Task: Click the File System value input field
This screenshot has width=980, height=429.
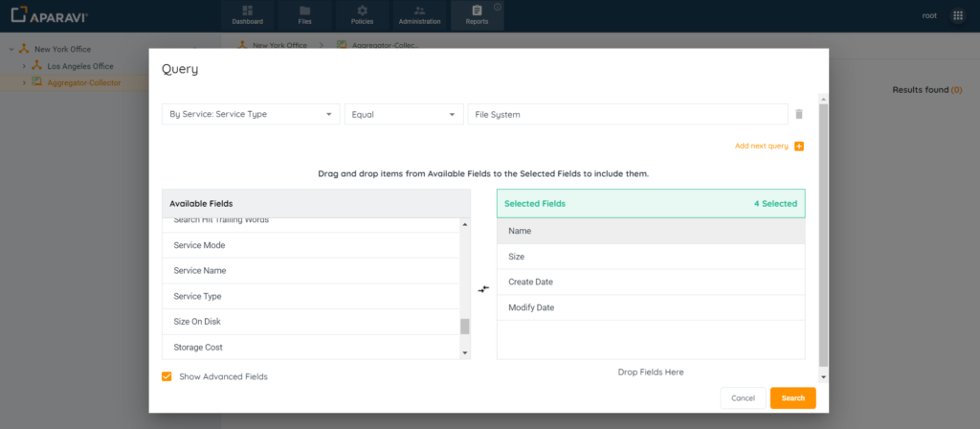Action: 627,114
